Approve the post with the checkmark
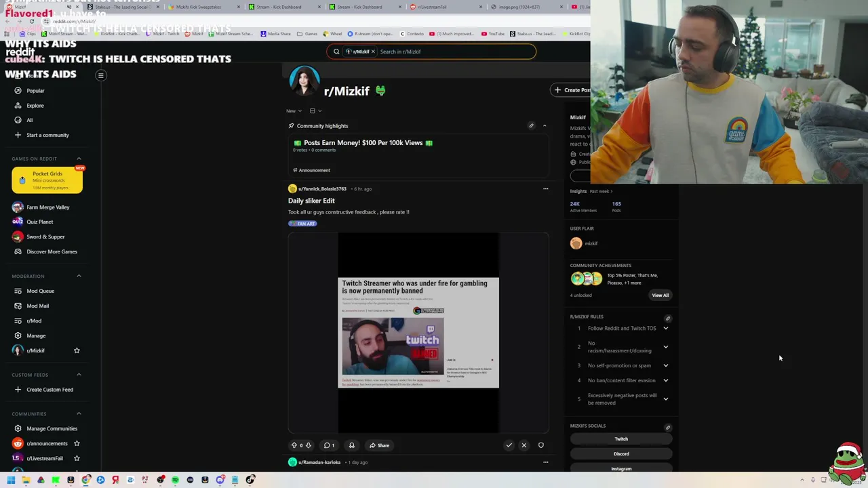868x488 pixels. tap(509, 445)
